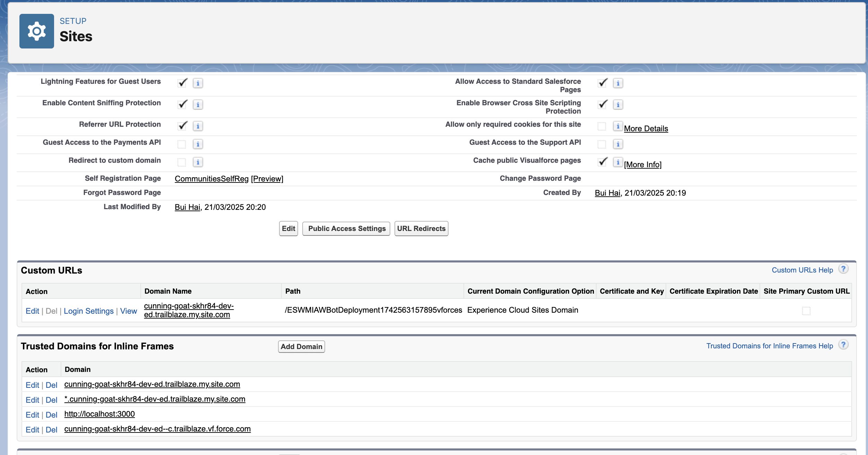This screenshot has width=868, height=455.
Task: Open URL Redirects
Action: (421, 229)
